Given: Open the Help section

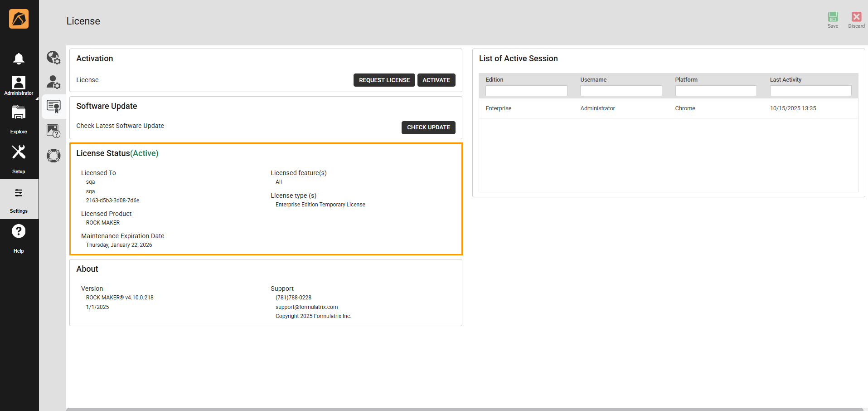Looking at the screenshot, I should tap(19, 238).
